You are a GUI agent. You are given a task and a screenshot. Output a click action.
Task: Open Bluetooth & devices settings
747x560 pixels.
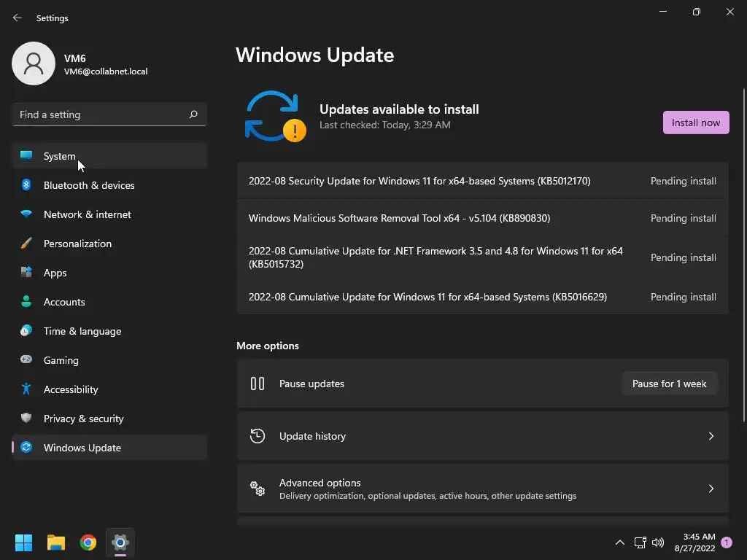[x=109, y=184]
